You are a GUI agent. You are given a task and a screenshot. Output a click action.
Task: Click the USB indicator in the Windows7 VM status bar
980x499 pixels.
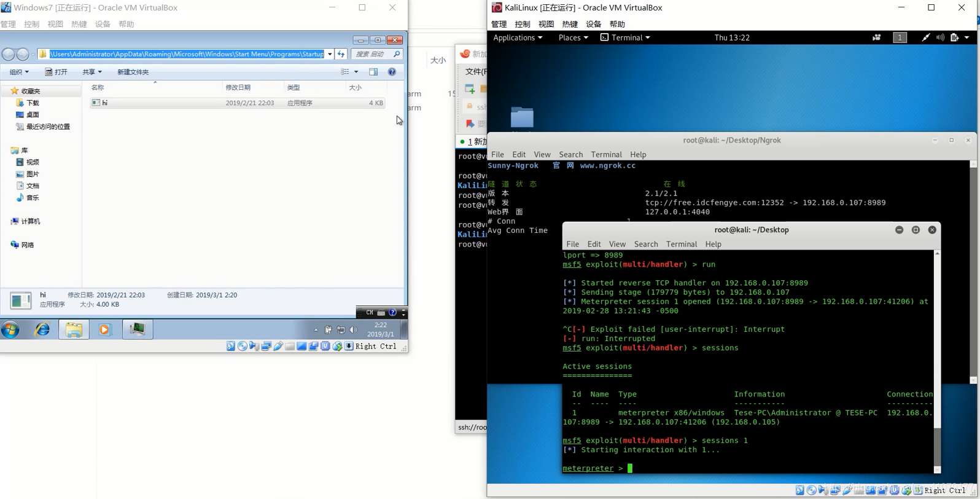(x=278, y=347)
